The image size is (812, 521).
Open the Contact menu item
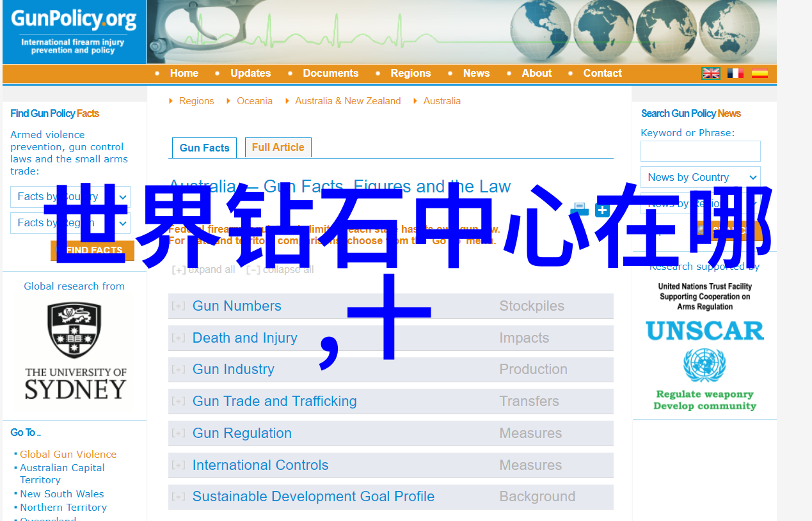tap(603, 74)
